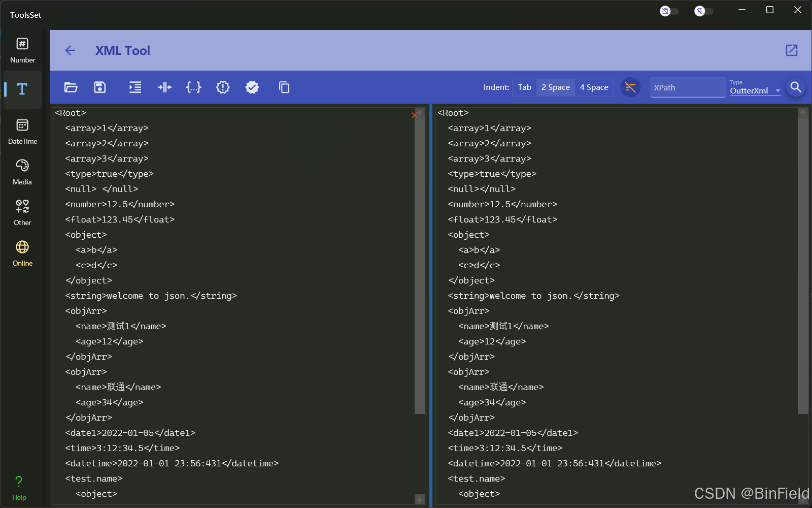Click the exclamation badge toolbar icon
The width and height of the screenshot is (812, 508).
tap(223, 87)
